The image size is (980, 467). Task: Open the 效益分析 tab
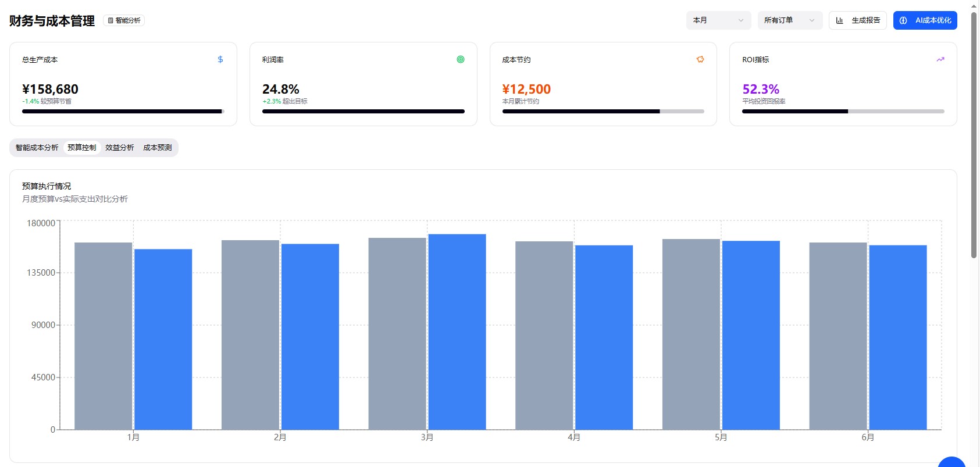(119, 148)
